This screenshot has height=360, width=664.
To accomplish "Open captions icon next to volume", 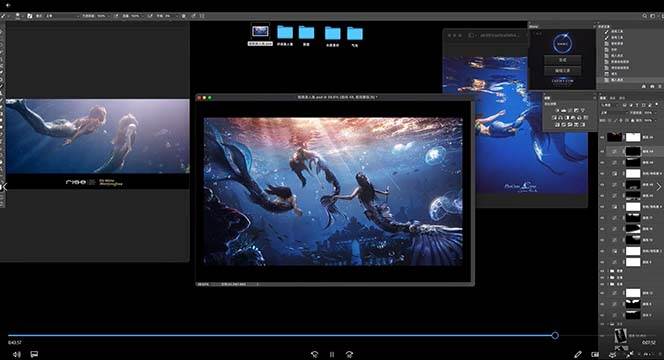I will [x=34, y=354].
